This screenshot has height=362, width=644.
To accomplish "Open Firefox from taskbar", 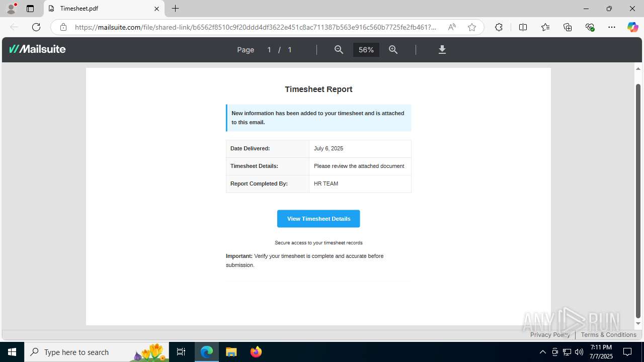I will pos(256,352).
